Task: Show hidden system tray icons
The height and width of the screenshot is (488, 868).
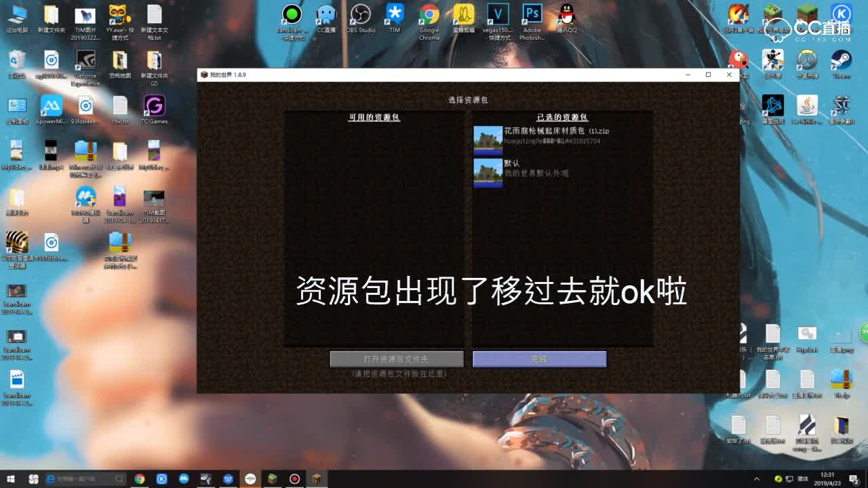Action: 757,479
